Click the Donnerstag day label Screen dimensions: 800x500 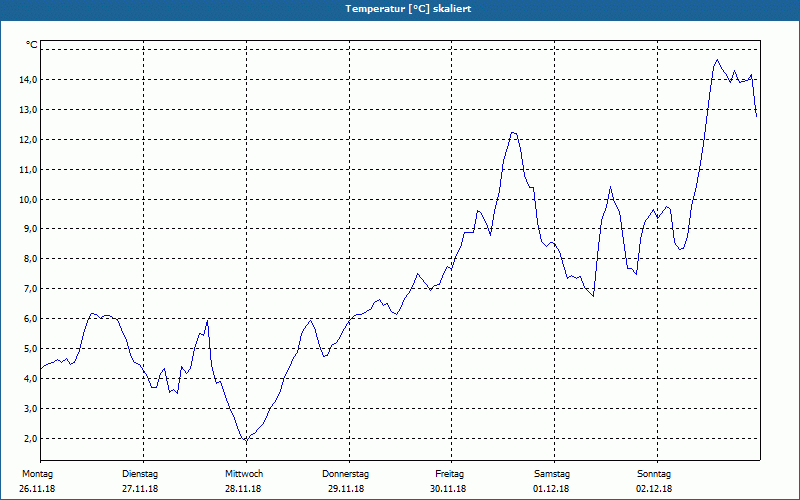click(x=345, y=474)
